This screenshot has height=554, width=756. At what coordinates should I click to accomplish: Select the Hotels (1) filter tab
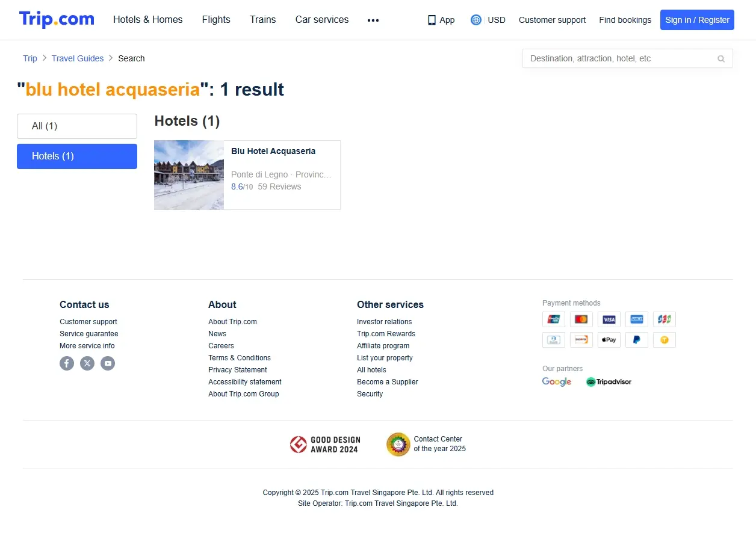[77, 156]
